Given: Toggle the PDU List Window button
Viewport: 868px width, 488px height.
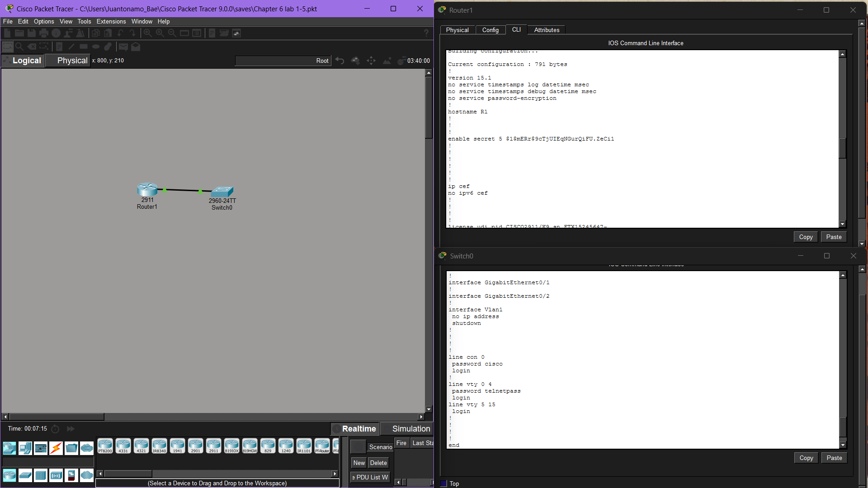Looking at the screenshot, I should click(370, 477).
